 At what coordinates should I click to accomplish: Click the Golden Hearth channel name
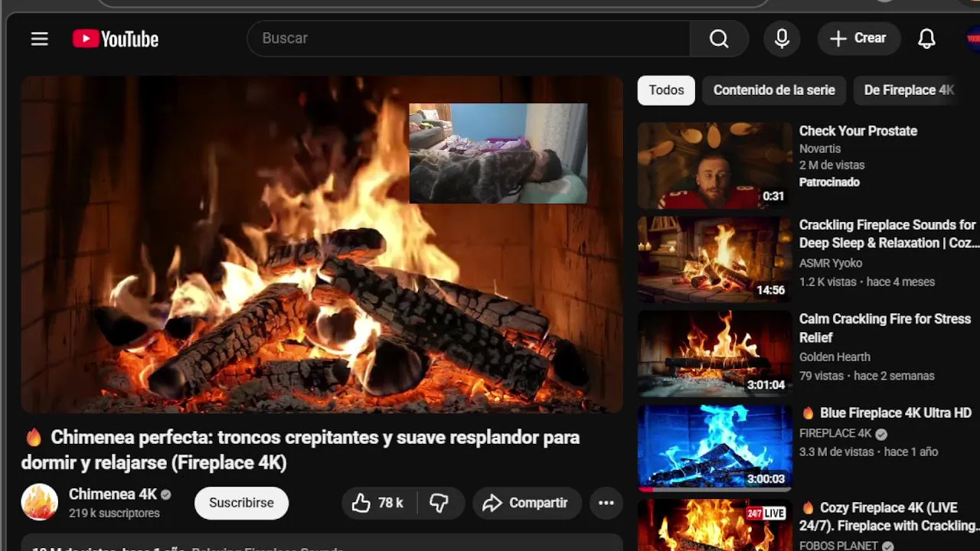click(835, 357)
